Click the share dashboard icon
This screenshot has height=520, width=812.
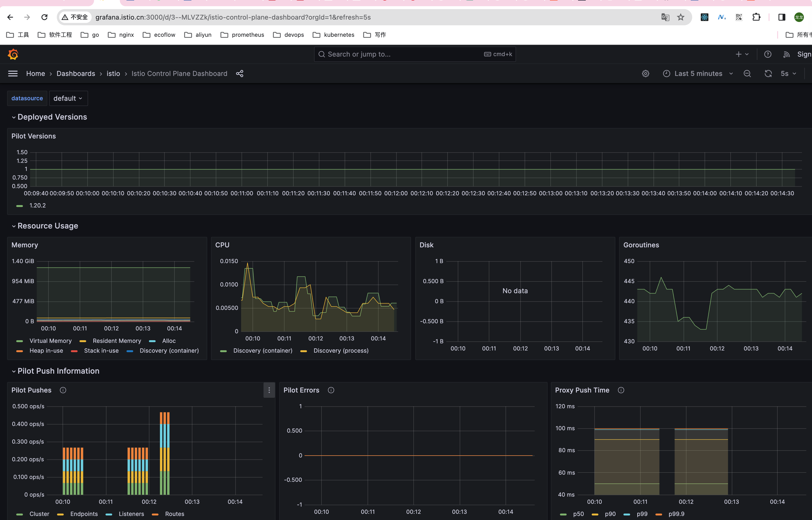point(240,74)
